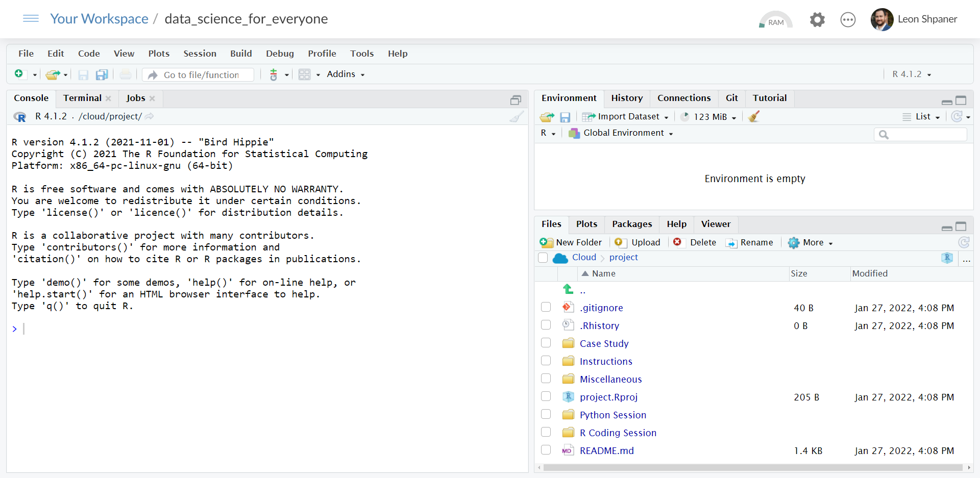Save all open documents
The image size is (980, 478).
(x=102, y=75)
